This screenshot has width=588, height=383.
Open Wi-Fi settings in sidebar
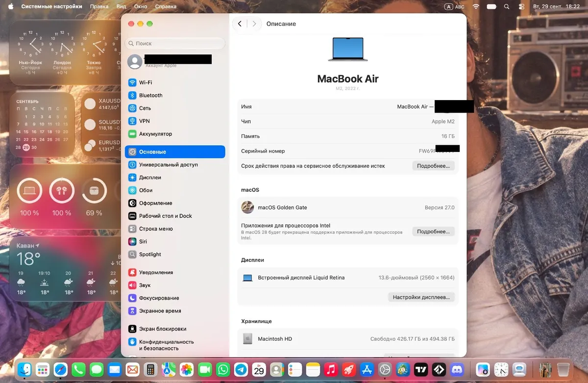[175, 82]
